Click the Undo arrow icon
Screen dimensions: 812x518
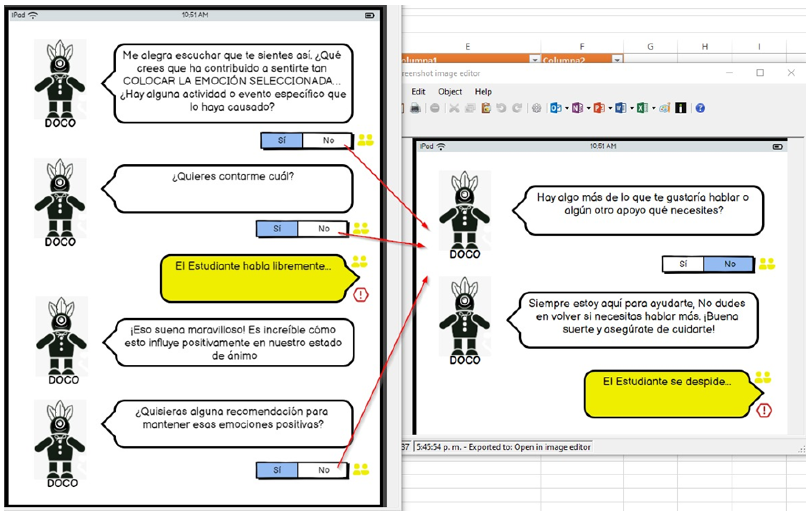coord(501,108)
